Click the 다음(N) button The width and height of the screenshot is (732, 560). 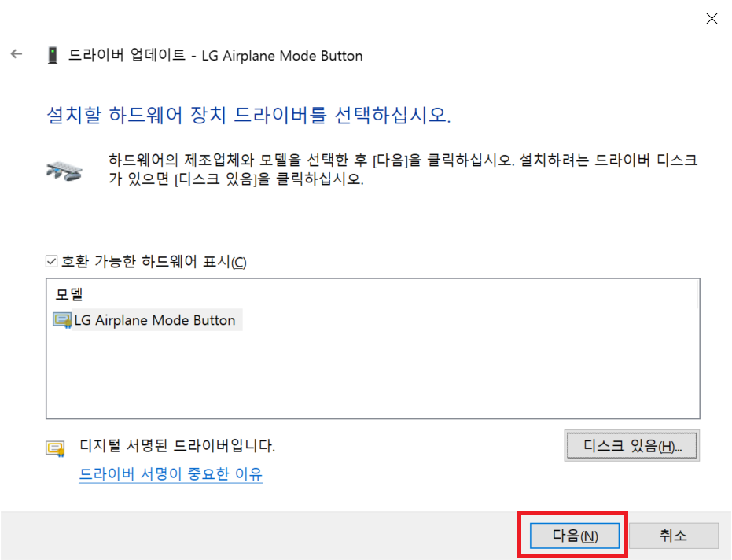(x=575, y=536)
